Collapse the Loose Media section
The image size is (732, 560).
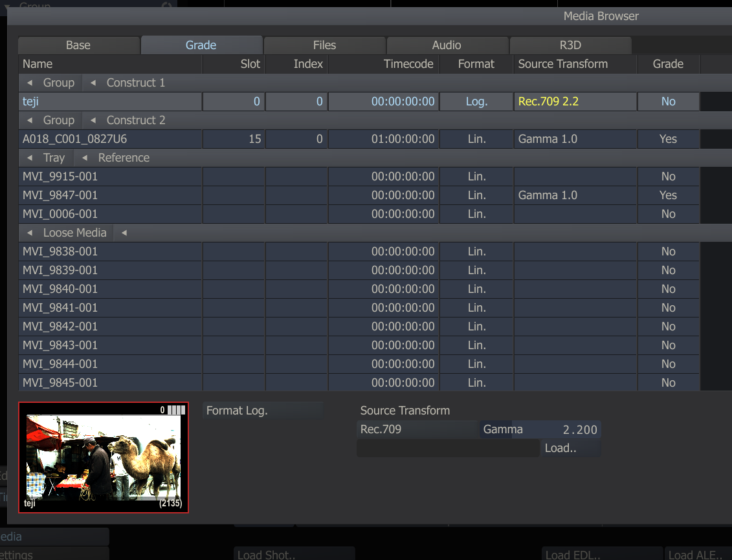[30, 233]
